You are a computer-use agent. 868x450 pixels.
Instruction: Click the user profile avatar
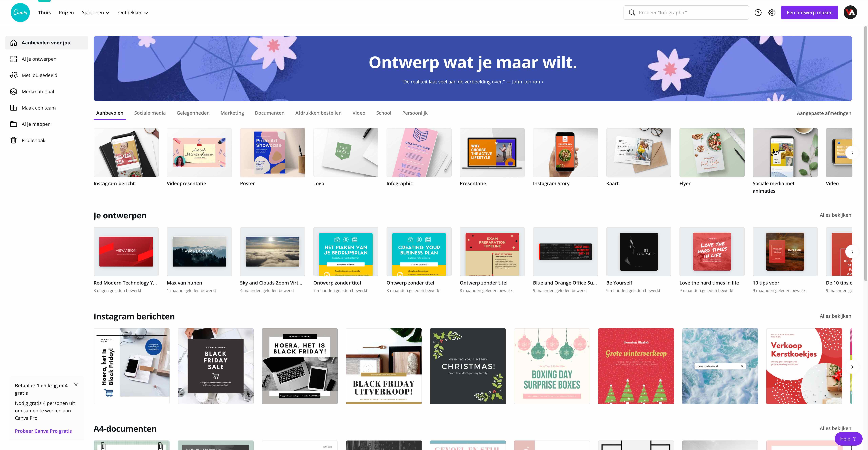point(850,13)
